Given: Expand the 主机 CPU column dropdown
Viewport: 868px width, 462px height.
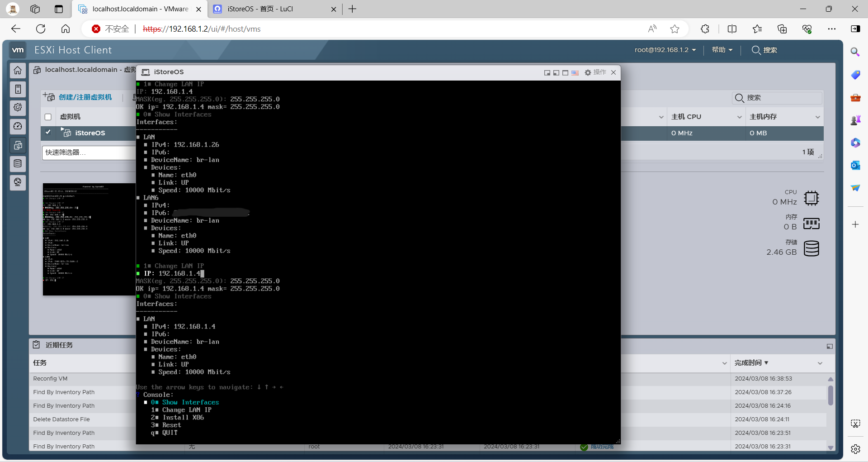Looking at the screenshot, I should click(x=739, y=117).
